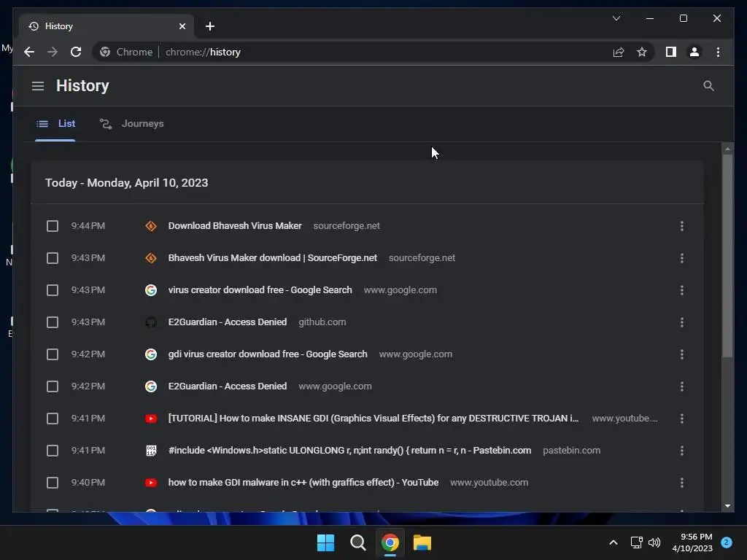Viewport: 747px width, 560px height.
Task: Open the volume speaker tray icon
Action: [x=654, y=542]
